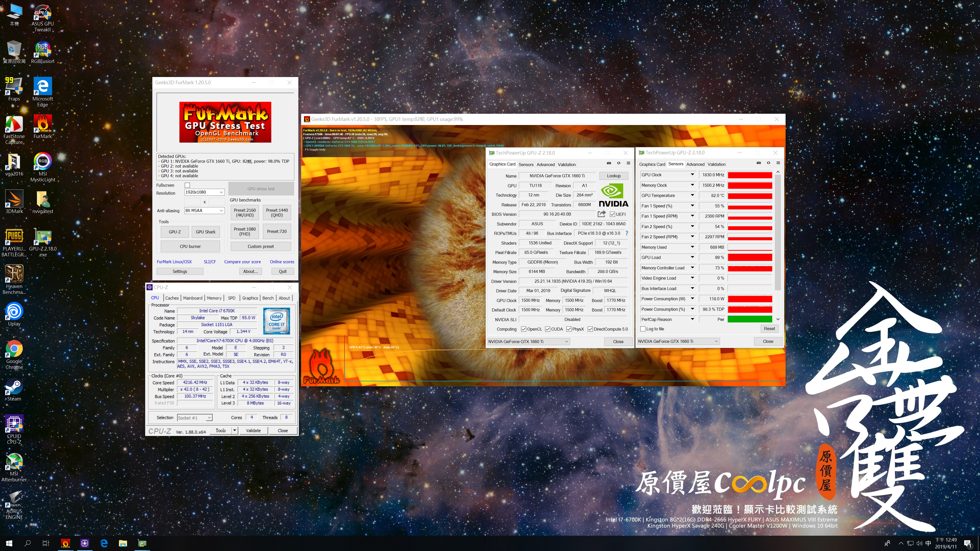Open Anti-aliasing 8X MSAA dropdown
This screenshot has height=551, width=980.
point(204,210)
